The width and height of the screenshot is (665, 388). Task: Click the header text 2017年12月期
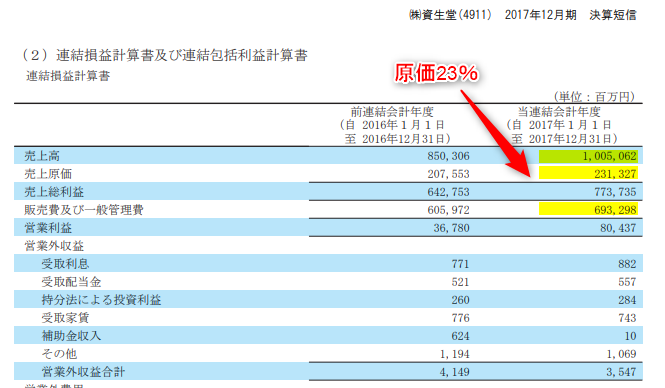pos(540,15)
